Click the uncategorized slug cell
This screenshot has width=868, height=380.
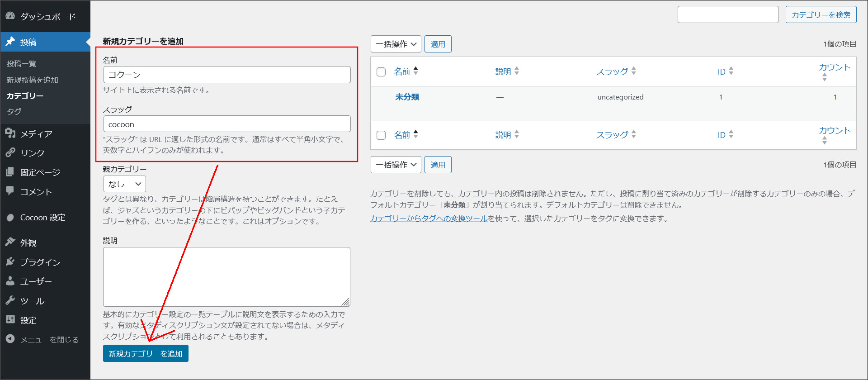pyautogui.click(x=620, y=97)
